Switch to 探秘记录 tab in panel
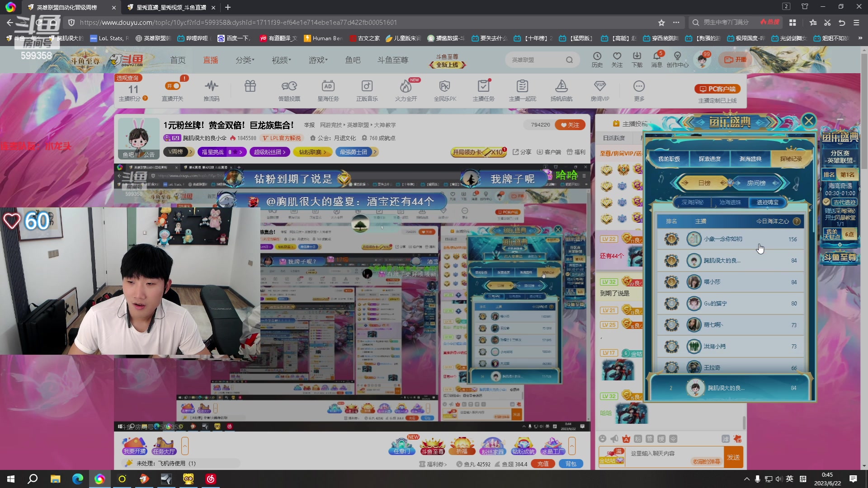The image size is (868, 488). click(x=791, y=159)
